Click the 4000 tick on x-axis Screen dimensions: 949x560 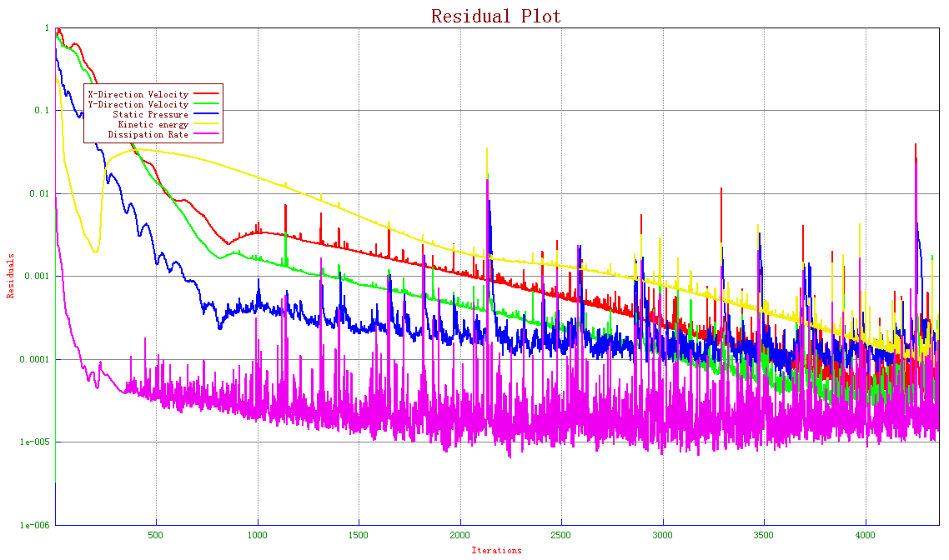point(866,534)
